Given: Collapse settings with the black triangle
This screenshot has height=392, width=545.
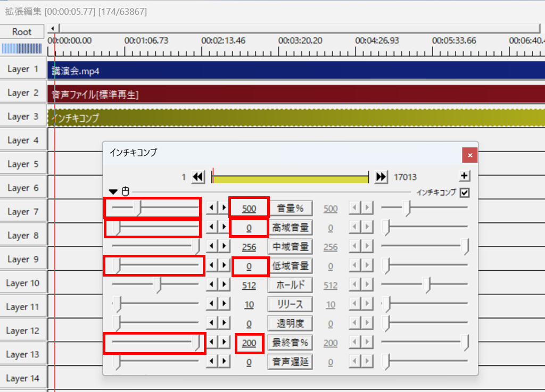Looking at the screenshot, I should pos(113,192).
